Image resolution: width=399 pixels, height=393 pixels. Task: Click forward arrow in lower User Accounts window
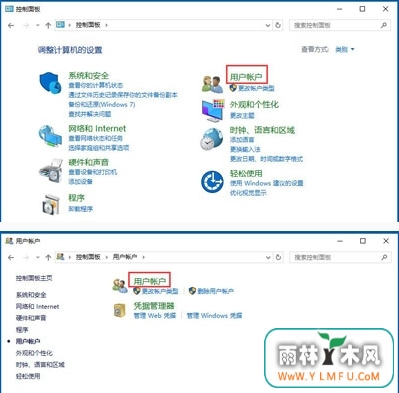pyautogui.click(x=26, y=257)
